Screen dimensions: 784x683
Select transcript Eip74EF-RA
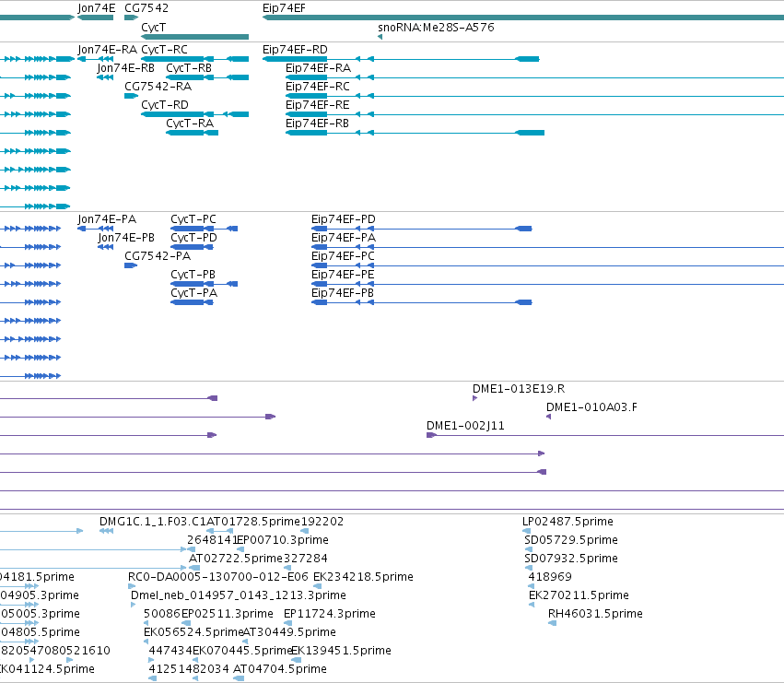pyautogui.click(x=319, y=68)
